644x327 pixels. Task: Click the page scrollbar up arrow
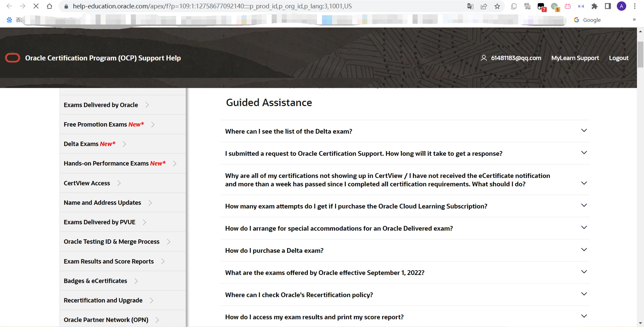point(641,31)
